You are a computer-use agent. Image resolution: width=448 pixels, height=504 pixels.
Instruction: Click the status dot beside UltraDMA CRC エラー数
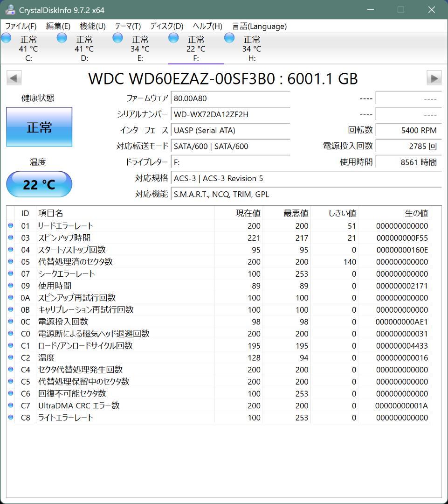pos(11,406)
